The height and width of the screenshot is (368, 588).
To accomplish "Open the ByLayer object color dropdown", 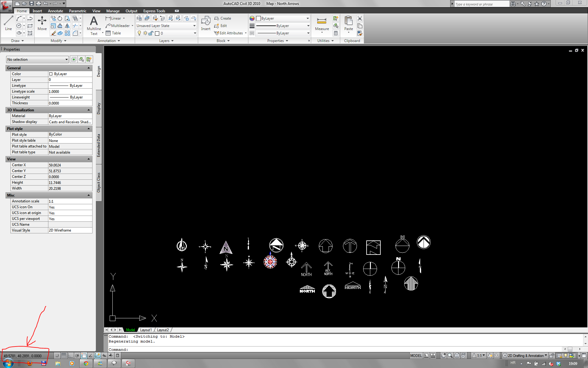I will 307,18.
